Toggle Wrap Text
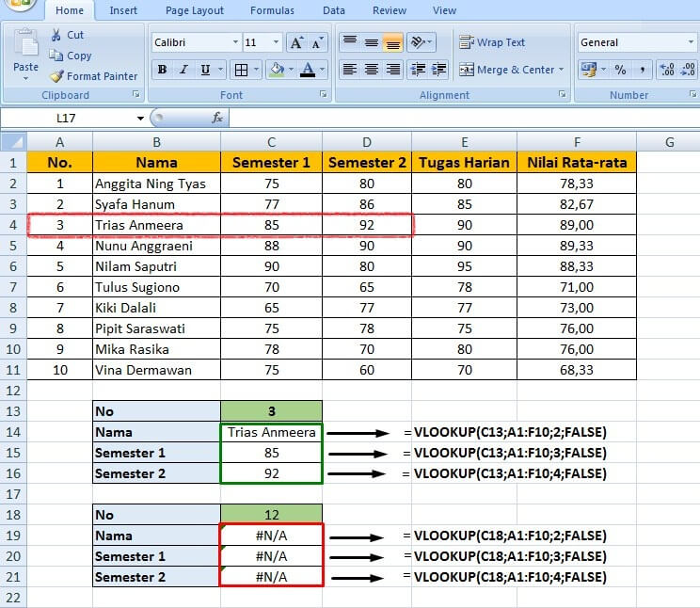 492,42
